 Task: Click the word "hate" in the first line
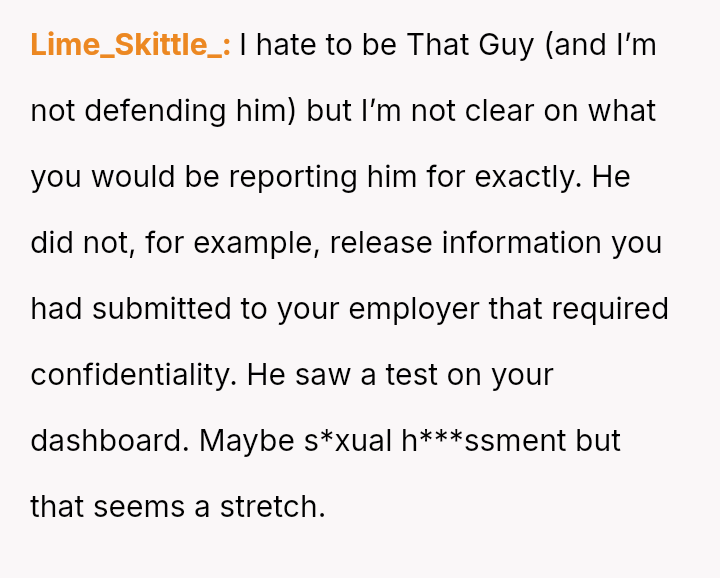pos(289,45)
